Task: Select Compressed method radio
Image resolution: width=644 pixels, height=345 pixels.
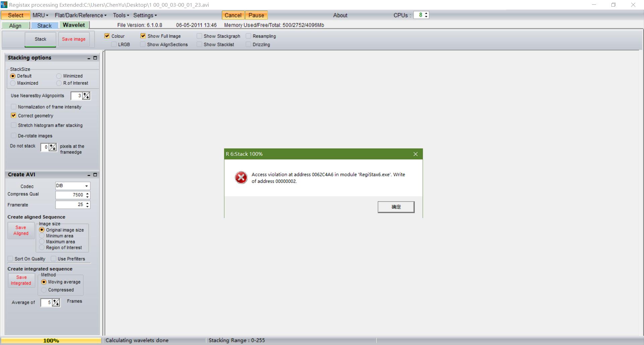Action: [44, 290]
